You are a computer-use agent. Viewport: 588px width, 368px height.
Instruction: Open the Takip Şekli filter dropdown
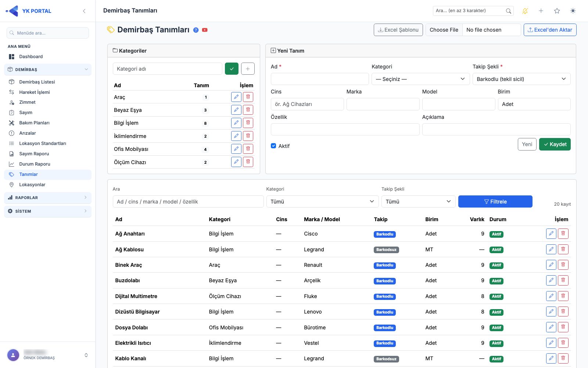coord(419,202)
